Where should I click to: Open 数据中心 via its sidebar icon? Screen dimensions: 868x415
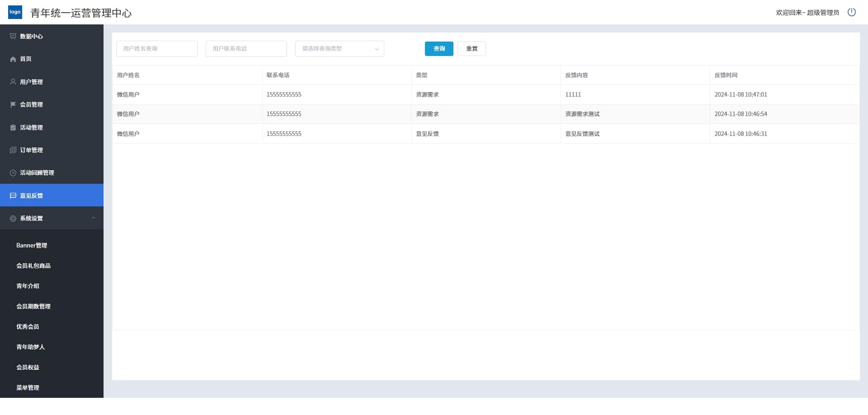(13, 36)
